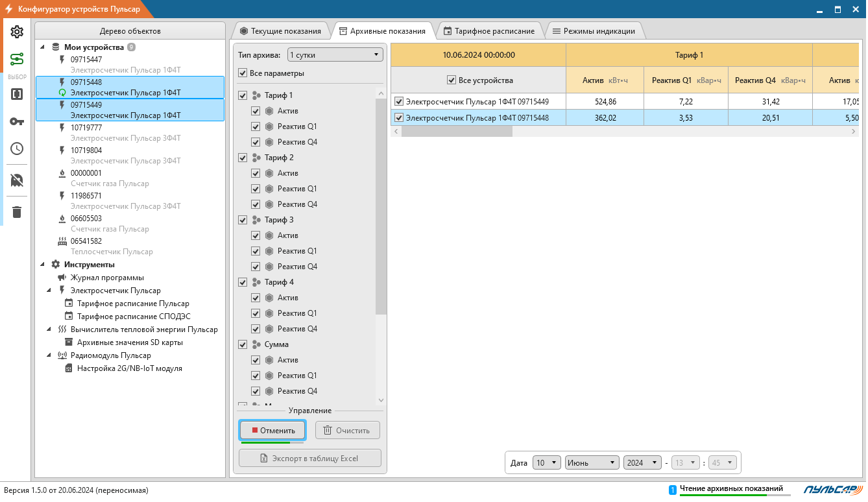The height and width of the screenshot is (502, 868).
Task: Click Экспорт в таблицу Excel button
Action: [309, 458]
